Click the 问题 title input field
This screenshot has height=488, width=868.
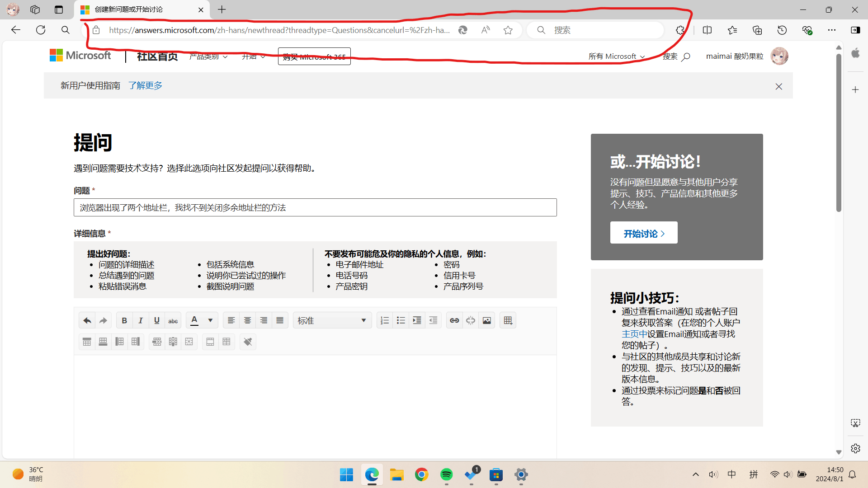coord(315,207)
